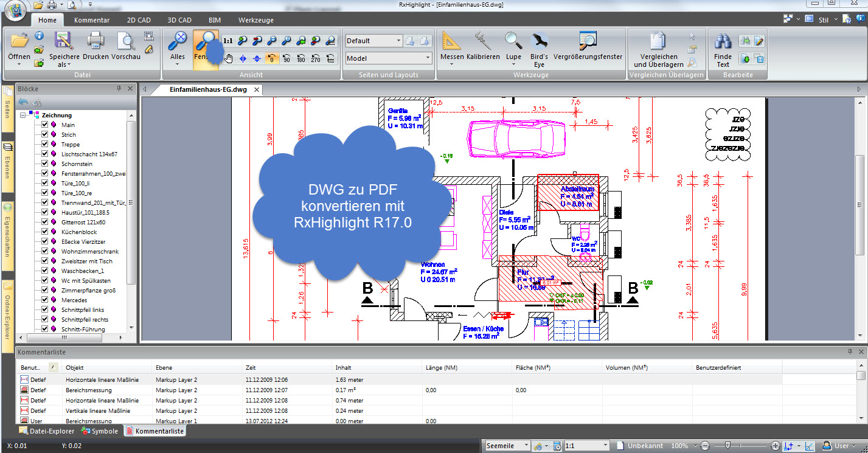Open the BIM ribbon tab

215,20
